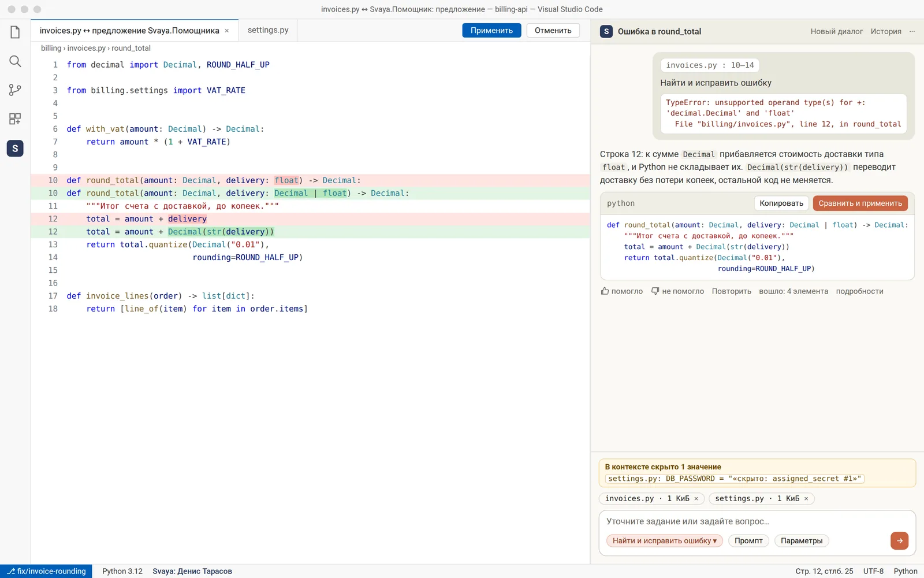Send message with orange arrow button

click(899, 541)
